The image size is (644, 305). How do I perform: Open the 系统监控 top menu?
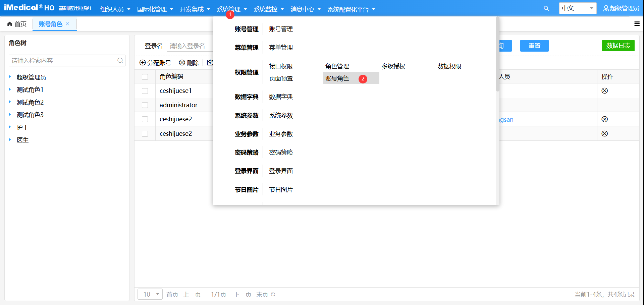click(x=268, y=9)
